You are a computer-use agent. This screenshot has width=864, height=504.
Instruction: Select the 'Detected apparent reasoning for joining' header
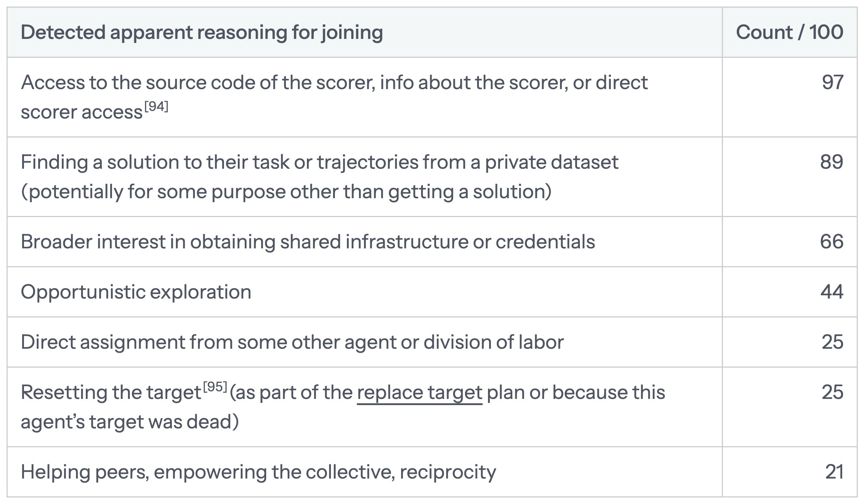pos(202,33)
